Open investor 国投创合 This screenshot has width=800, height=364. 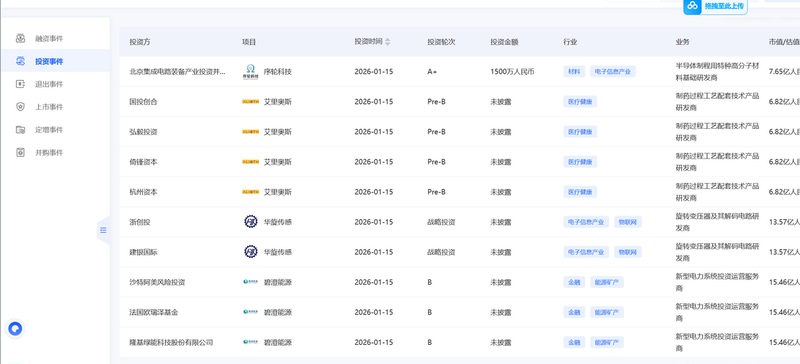(143, 102)
